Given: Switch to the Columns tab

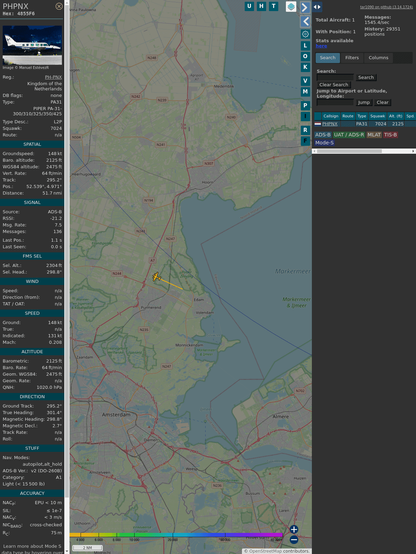Looking at the screenshot, I should 378,58.
